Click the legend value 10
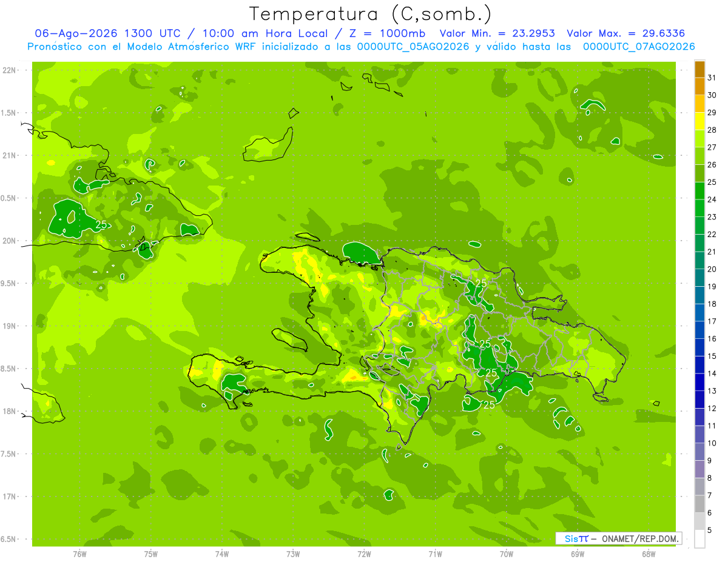Image resolution: width=728 pixels, height=562 pixels. (712, 443)
